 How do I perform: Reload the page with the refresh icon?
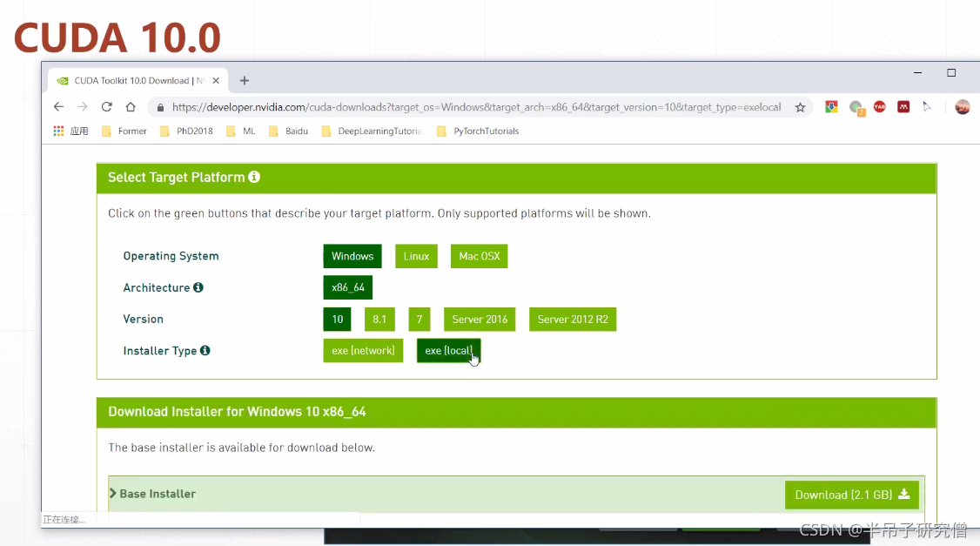(x=107, y=107)
